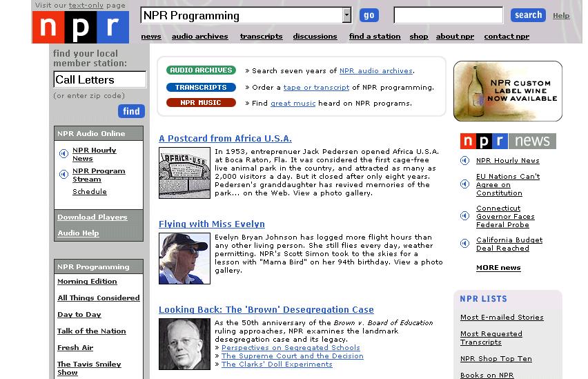Select transcripts in top navigation

click(262, 37)
